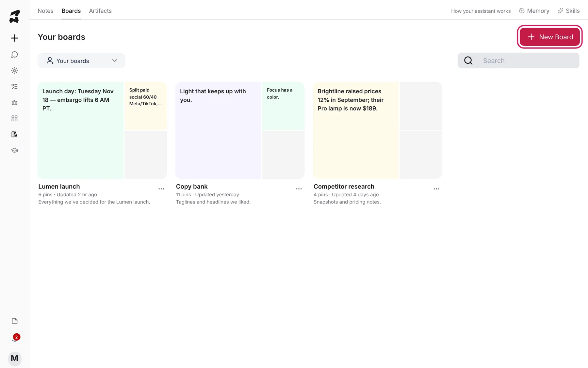The image size is (588, 368).
Task: Click the graduation cap icon in sidebar
Action: (x=14, y=150)
